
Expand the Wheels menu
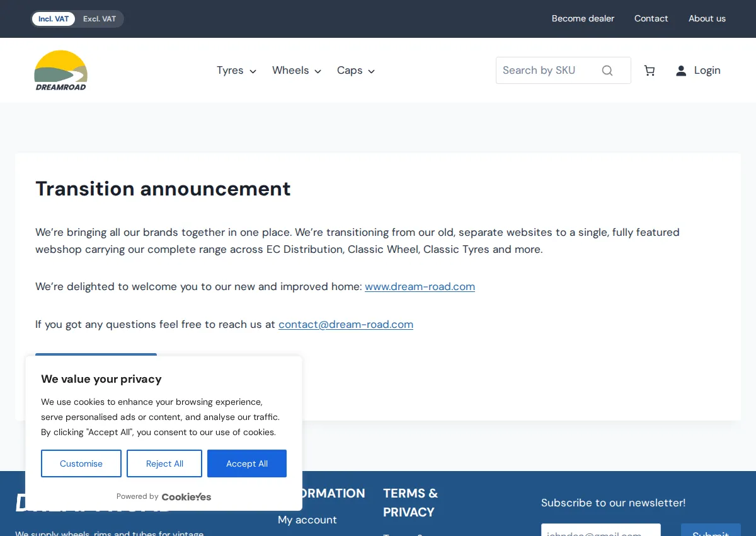coord(297,71)
